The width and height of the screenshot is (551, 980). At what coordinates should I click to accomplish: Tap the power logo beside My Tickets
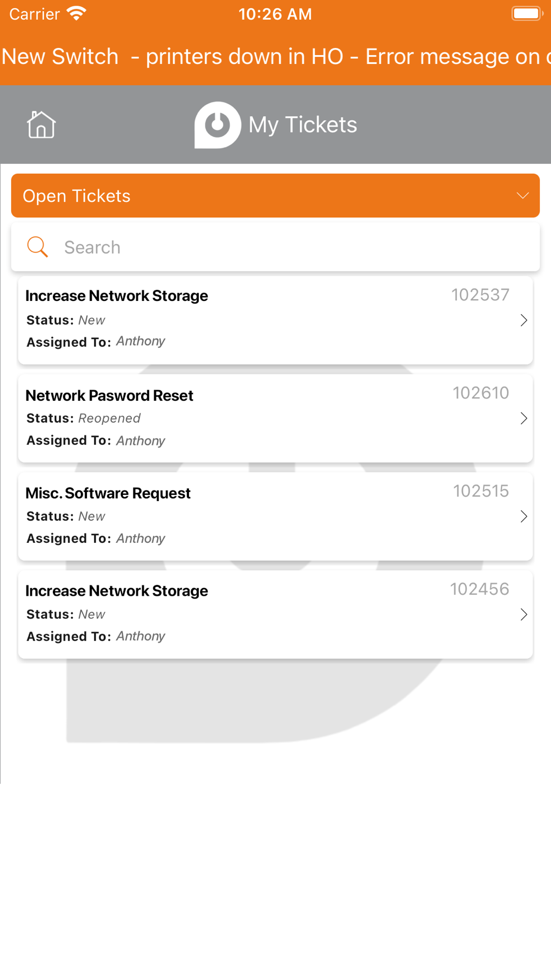pos(218,125)
